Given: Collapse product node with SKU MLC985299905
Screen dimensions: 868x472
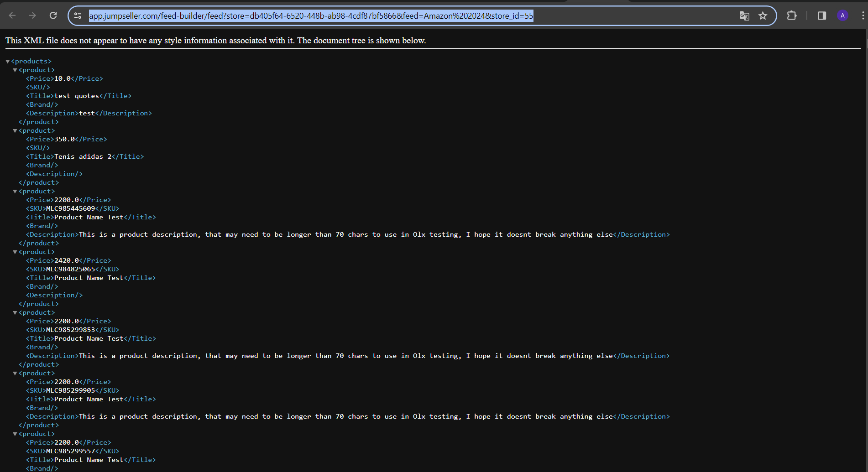Looking at the screenshot, I should click(15, 373).
